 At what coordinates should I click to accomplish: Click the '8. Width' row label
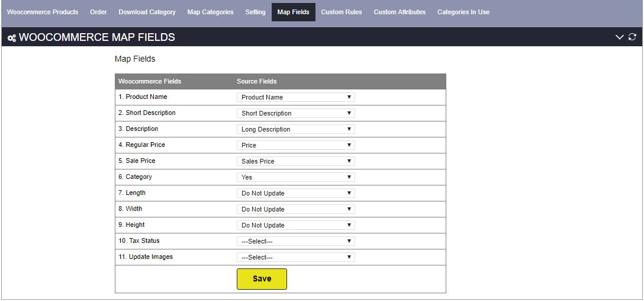131,209
